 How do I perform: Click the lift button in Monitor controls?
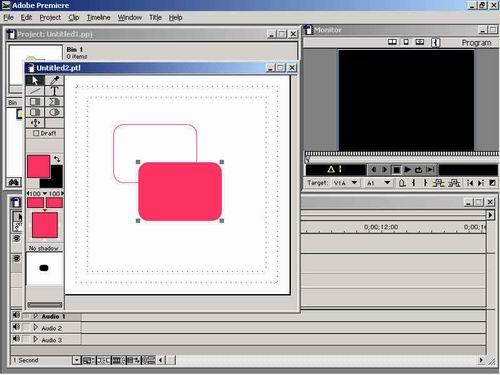tap(439, 183)
